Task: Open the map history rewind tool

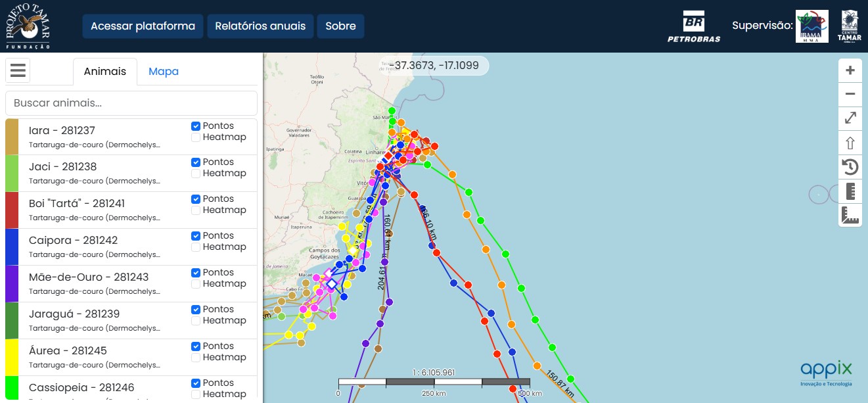Action: pos(850,166)
